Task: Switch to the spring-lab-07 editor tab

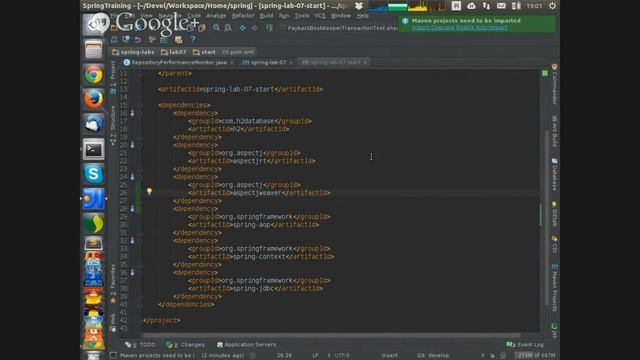Action: click(x=268, y=62)
